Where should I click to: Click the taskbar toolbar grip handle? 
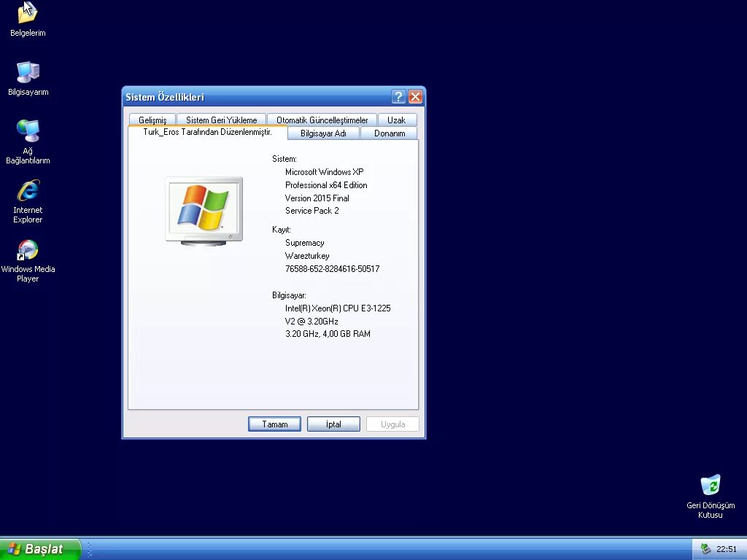[x=90, y=550]
